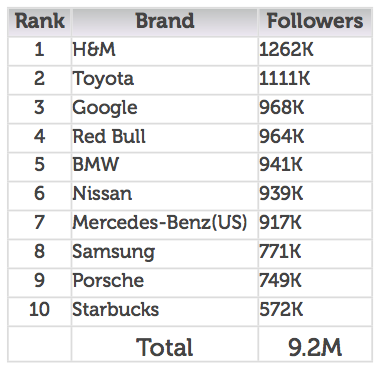Viewport: 379px width, 368px height.
Task: Select the BMW brand cell
Action: coord(165,166)
